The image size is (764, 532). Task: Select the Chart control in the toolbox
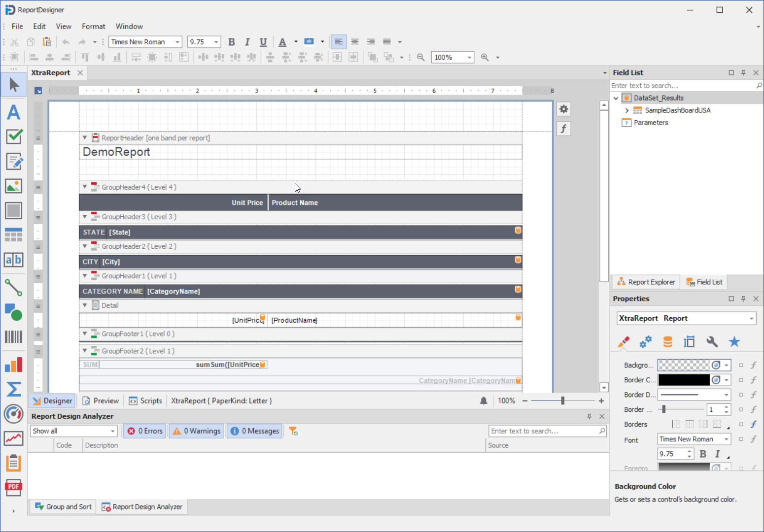point(13,365)
